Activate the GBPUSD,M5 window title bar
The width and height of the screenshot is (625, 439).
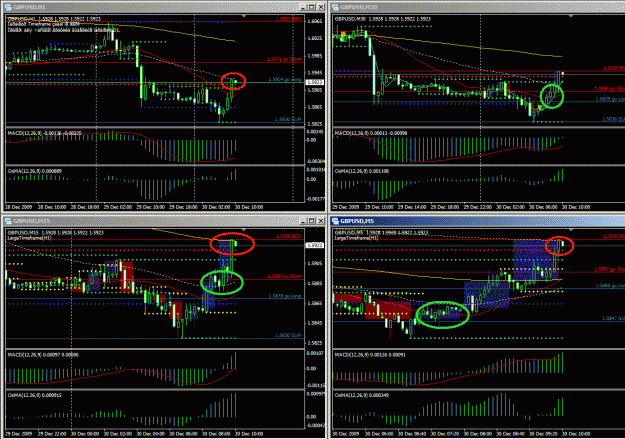coord(478,220)
